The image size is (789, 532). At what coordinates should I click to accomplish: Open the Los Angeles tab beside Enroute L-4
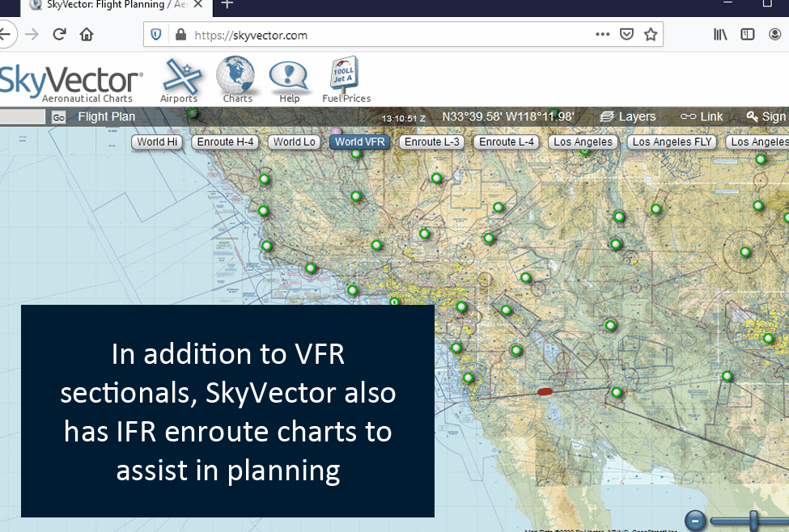tap(583, 141)
